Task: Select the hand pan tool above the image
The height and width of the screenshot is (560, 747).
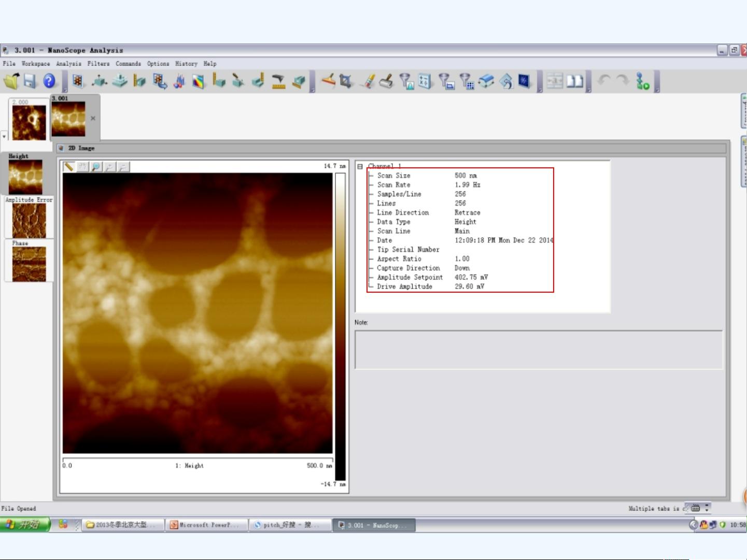Action: [82, 166]
